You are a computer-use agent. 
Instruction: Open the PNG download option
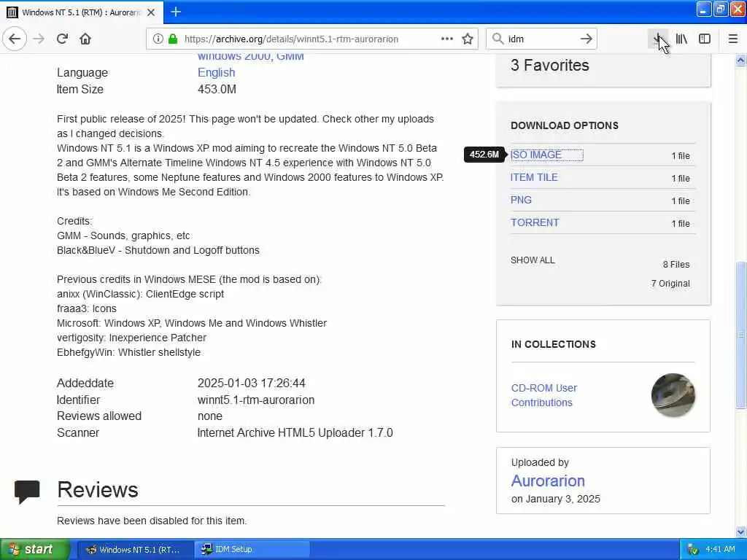521,200
